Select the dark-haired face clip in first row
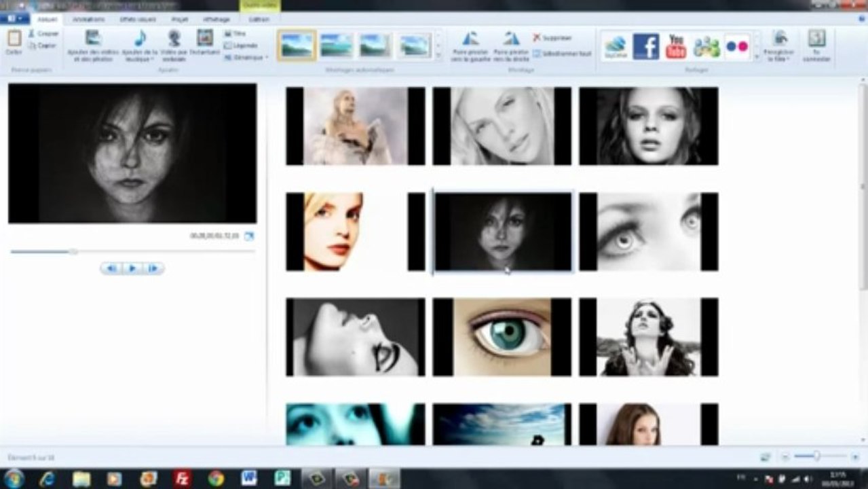This screenshot has height=489, width=868. click(x=649, y=126)
